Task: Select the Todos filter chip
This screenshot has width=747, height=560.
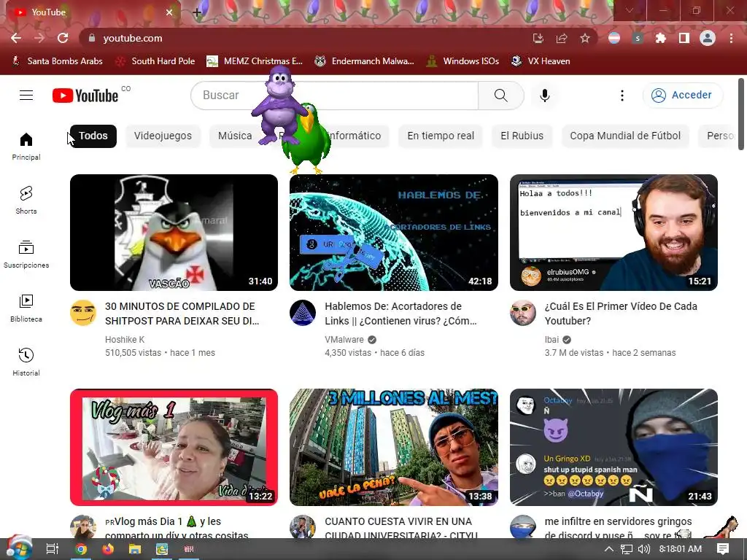Action: [93, 136]
